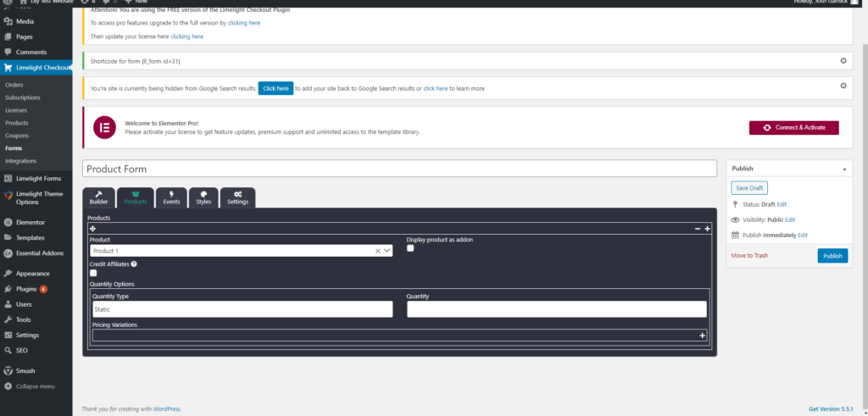Switch to the Products tab

point(135,197)
